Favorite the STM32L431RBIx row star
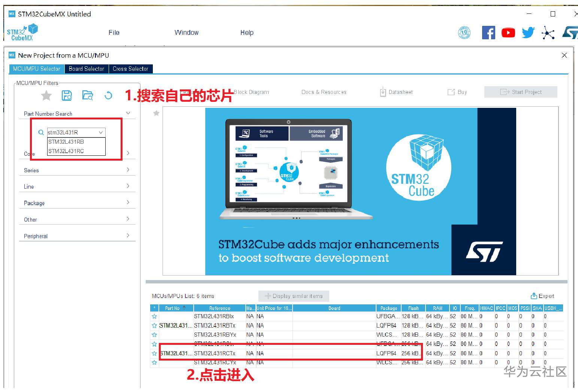Screen dimensions: 578x392 [154, 316]
